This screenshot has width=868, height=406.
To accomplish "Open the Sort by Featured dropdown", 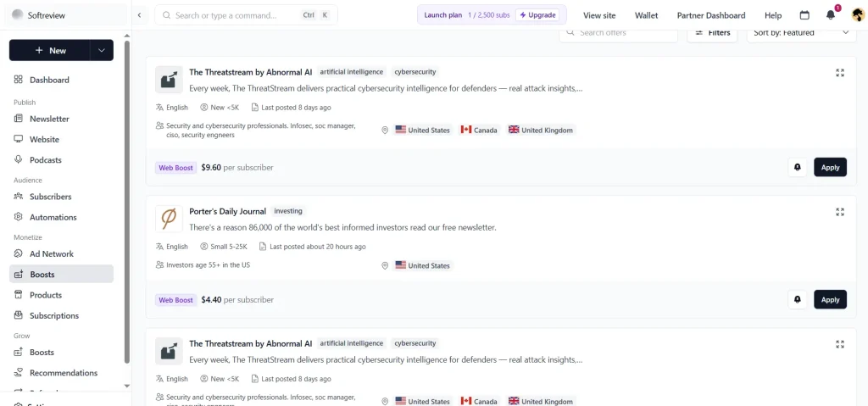I will [x=800, y=33].
